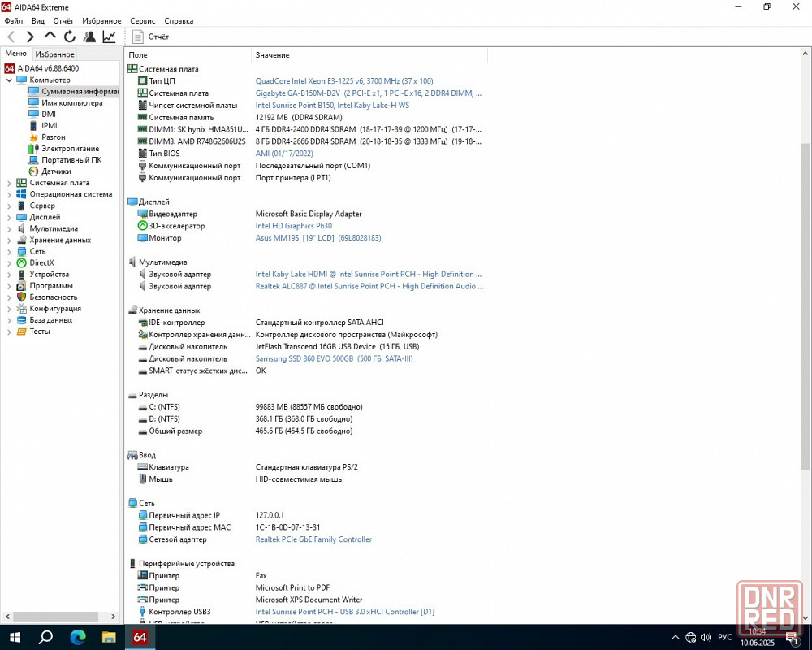Click the DirectX Xbox icon in tree
Viewport: 812px width, 650px height.
(21, 262)
